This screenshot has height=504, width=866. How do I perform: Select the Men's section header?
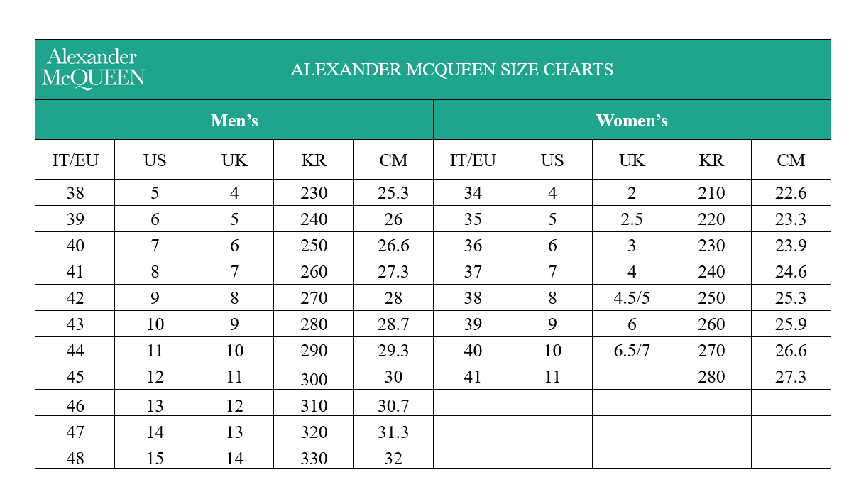click(234, 120)
